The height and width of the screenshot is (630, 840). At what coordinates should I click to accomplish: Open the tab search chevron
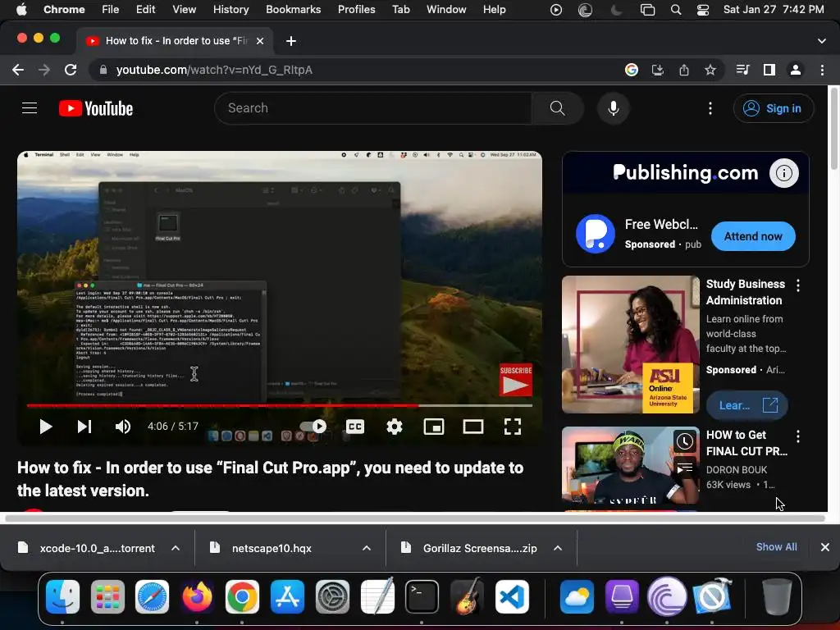coord(822,41)
